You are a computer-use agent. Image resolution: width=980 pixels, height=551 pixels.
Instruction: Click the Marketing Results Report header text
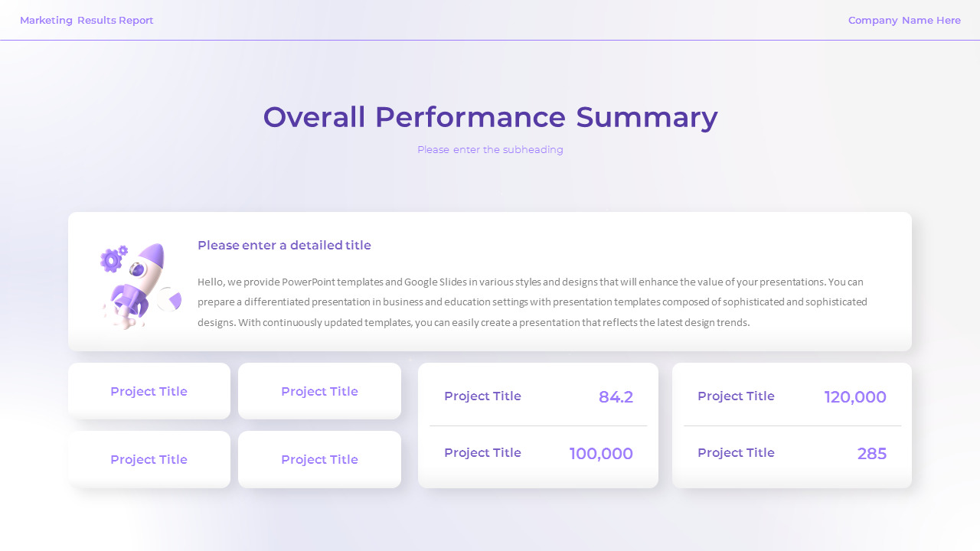pos(87,21)
